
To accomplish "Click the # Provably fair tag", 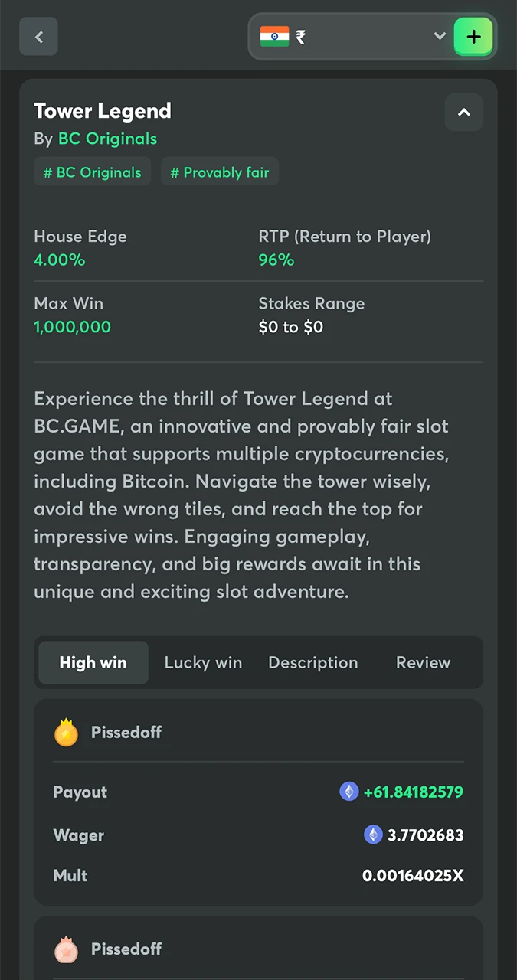I will click(x=220, y=172).
